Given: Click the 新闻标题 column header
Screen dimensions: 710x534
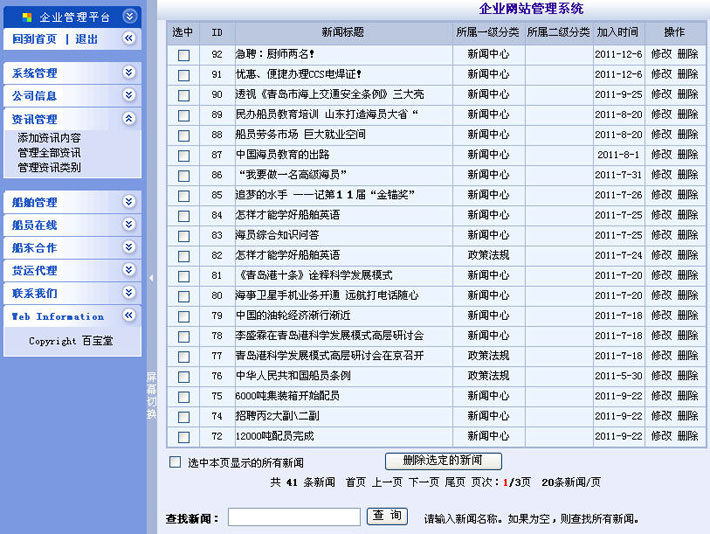Looking at the screenshot, I should (343, 32).
